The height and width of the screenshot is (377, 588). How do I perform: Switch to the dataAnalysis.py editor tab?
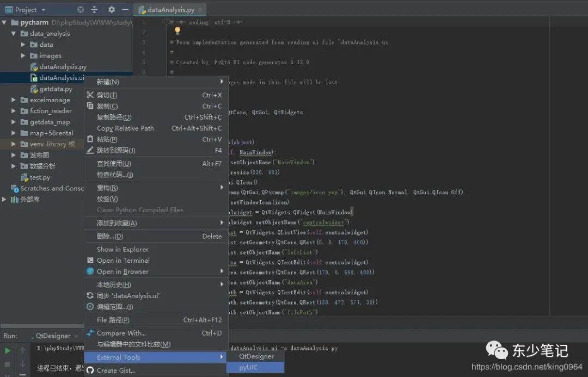coord(170,10)
